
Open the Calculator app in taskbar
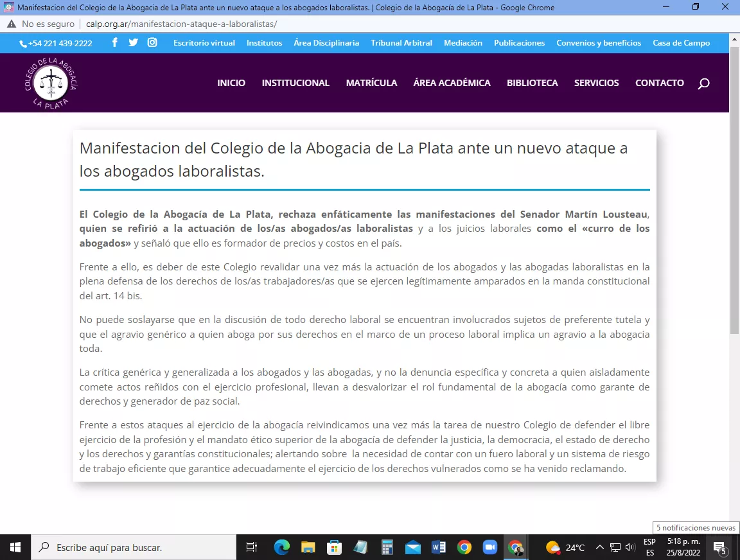pyautogui.click(x=387, y=547)
